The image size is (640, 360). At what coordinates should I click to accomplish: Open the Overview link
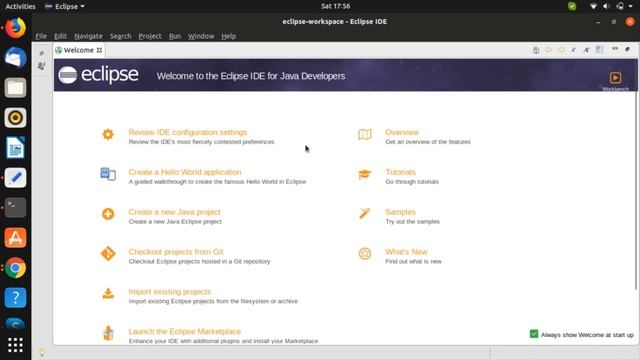pyautogui.click(x=402, y=132)
